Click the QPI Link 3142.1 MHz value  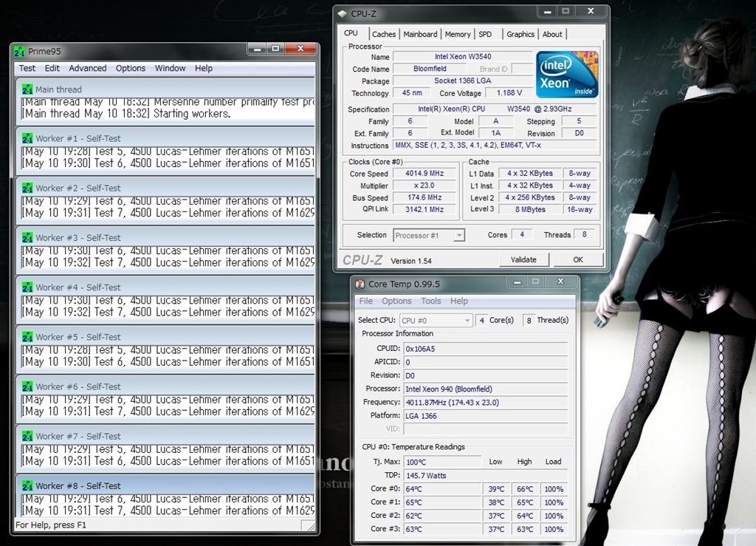425,209
